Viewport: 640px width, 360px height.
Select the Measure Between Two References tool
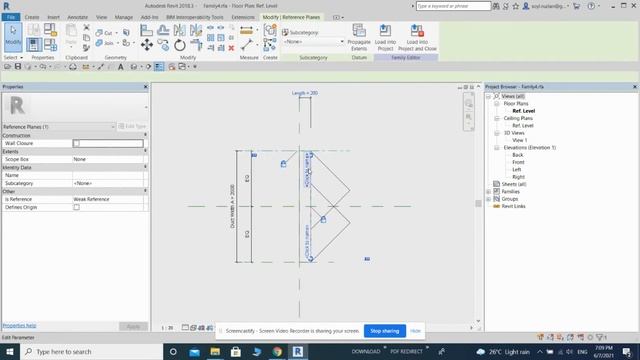(x=246, y=31)
